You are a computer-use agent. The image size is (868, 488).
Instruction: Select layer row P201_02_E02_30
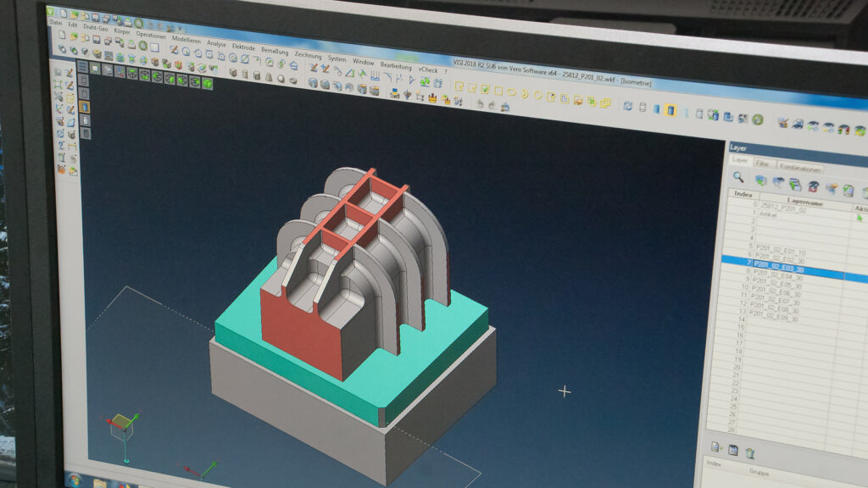pyautogui.click(x=780, y=259)
